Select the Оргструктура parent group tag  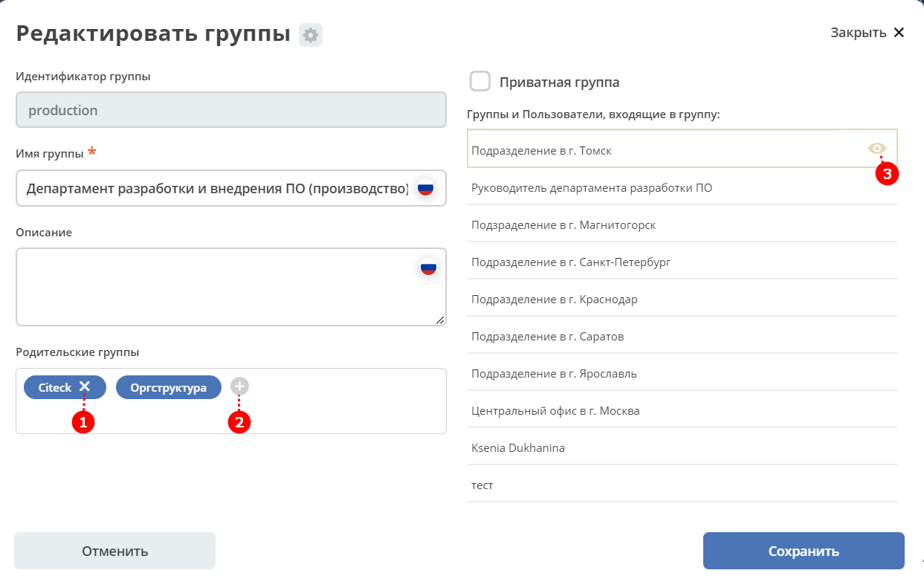(168, 387)
